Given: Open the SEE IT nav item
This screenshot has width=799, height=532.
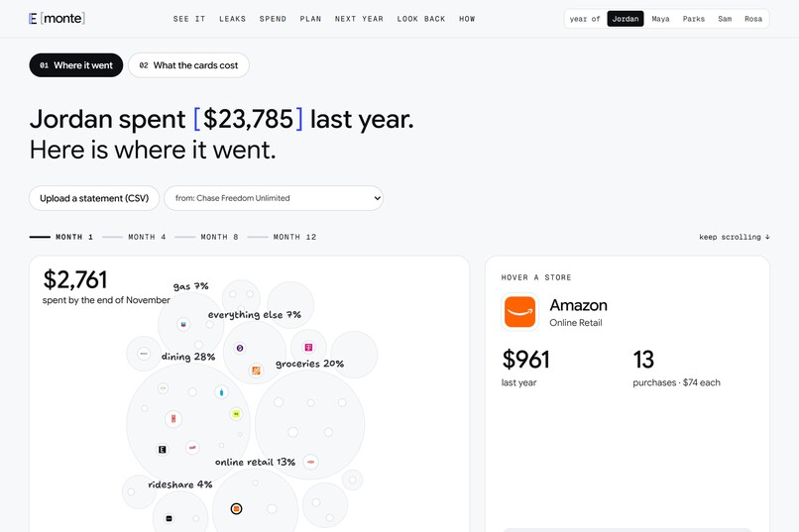Looking at the screenshot, I should click(x=189, y=19).
